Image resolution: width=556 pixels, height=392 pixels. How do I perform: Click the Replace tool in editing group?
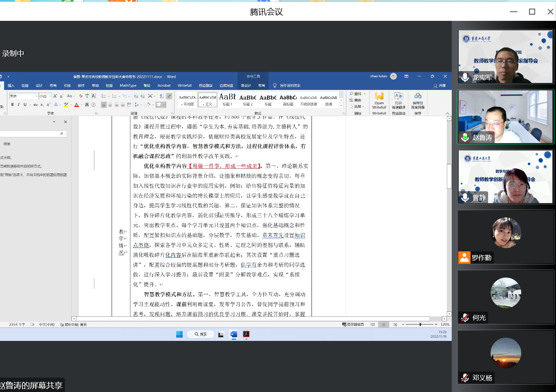(x=355, y=100)
